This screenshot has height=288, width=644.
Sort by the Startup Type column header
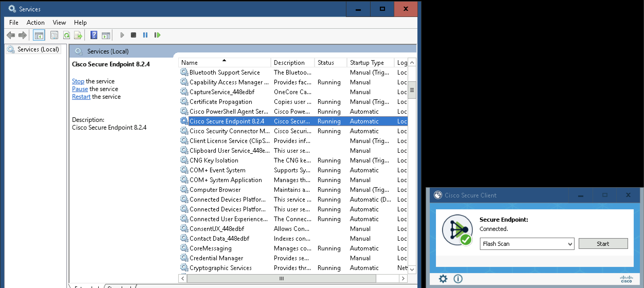367,63
